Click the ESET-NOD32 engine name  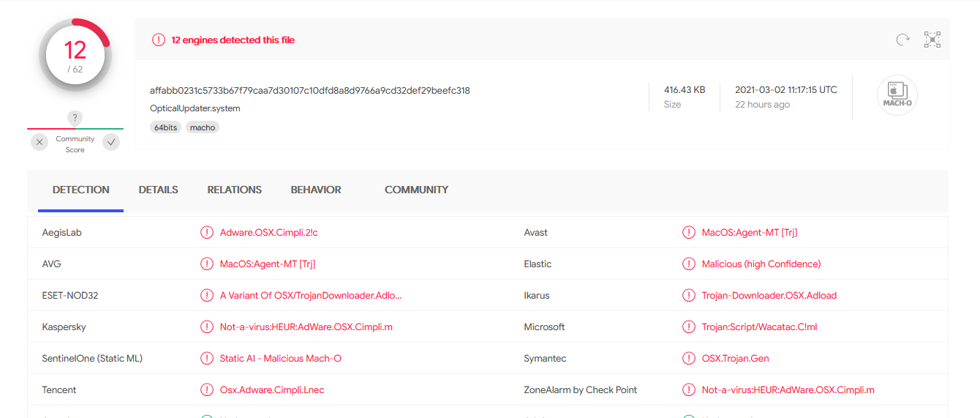(x=70, y=296)
